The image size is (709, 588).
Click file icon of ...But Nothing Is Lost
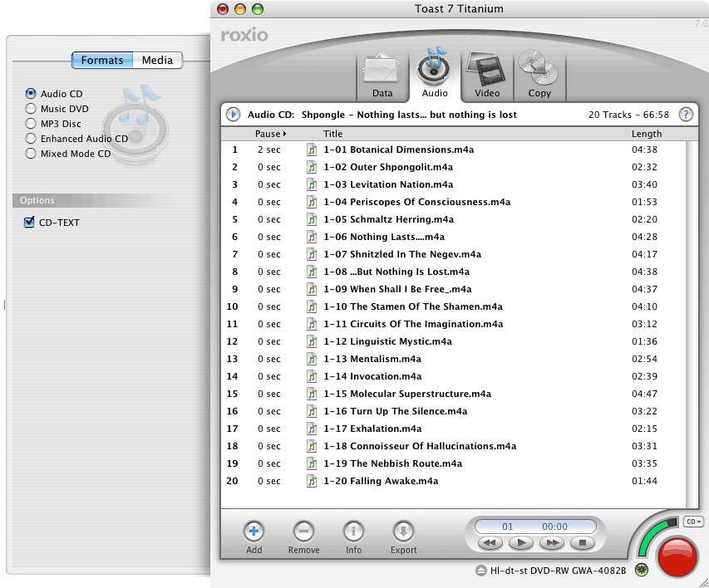coord(312,272)
